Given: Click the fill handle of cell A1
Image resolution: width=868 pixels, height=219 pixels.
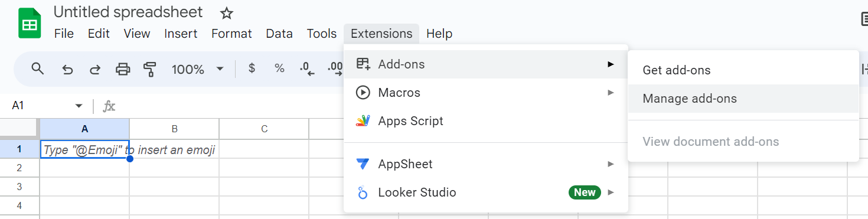Looking at the screenshot, I should tap(129, 159).
